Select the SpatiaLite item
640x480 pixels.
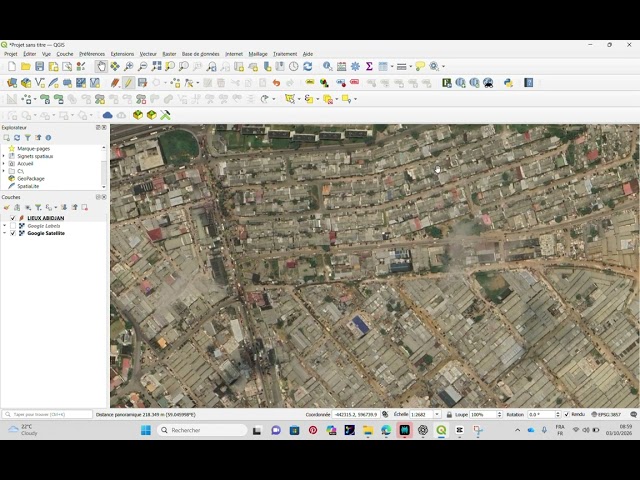tap(28, 186)
